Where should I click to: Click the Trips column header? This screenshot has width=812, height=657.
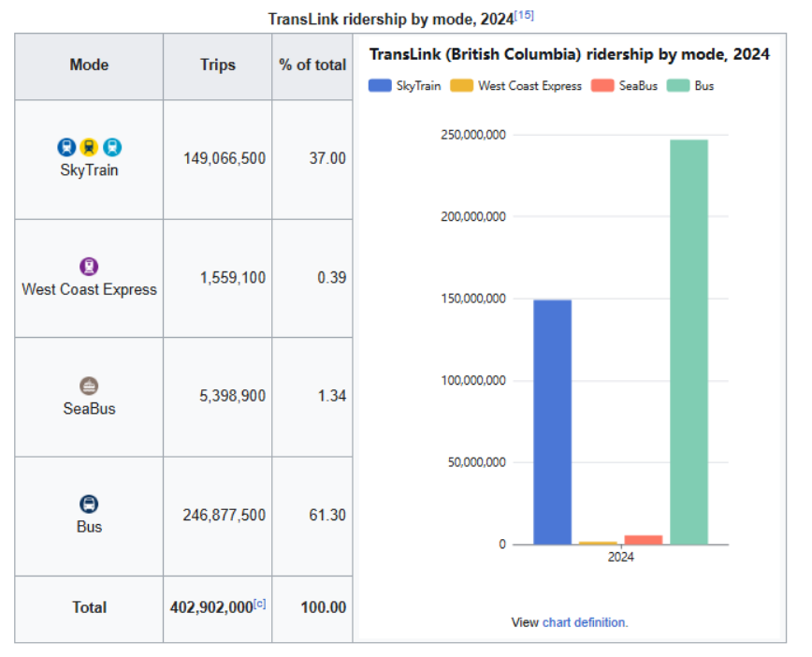tap(217, 66)
